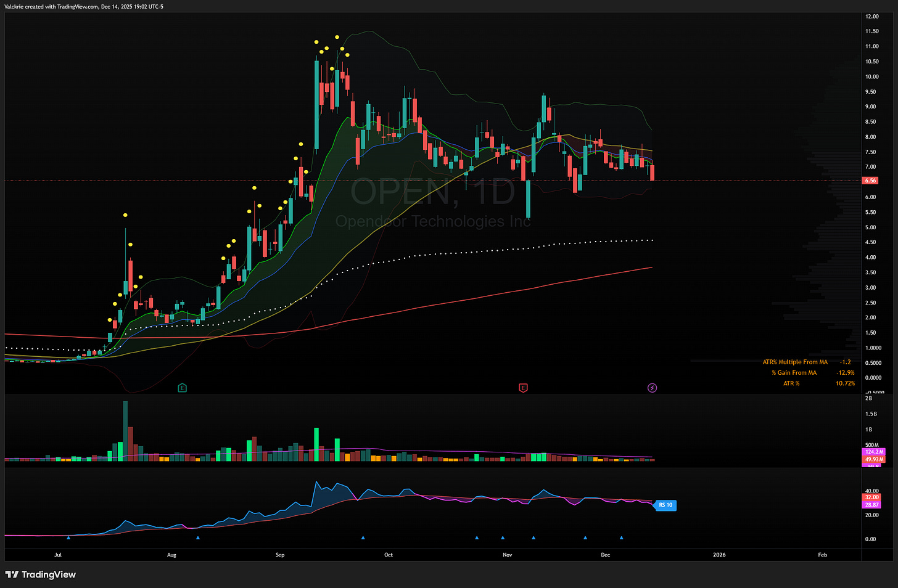Viewport: 898px width, 588px height.
Task: Click the -1.2 ATR multiple value
Action: tap(845, 362)
